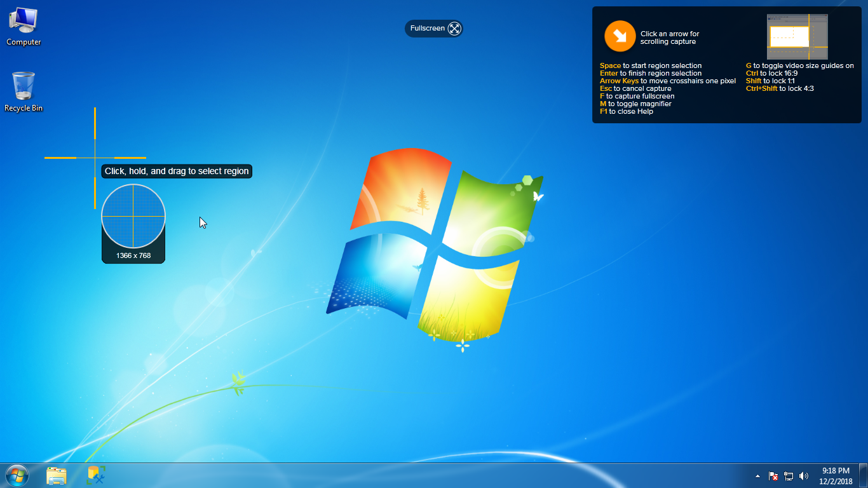The image size is (868, 488).
Task: Click the Show Desktop strip at taskbar end
Action: click(864, 476)
